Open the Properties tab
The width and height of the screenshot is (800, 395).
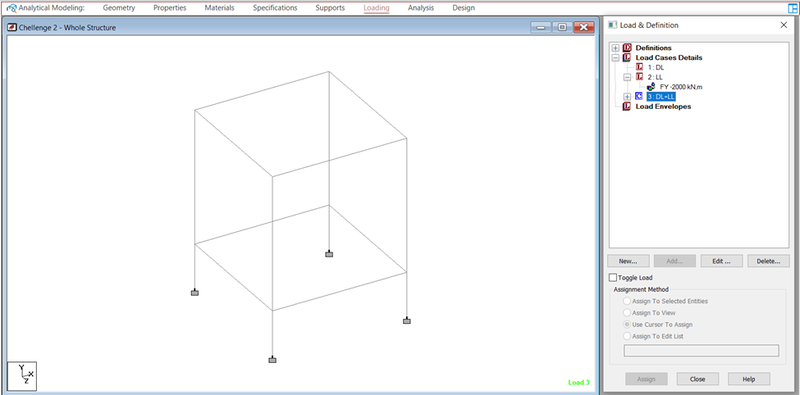click(x=170, y=8)
